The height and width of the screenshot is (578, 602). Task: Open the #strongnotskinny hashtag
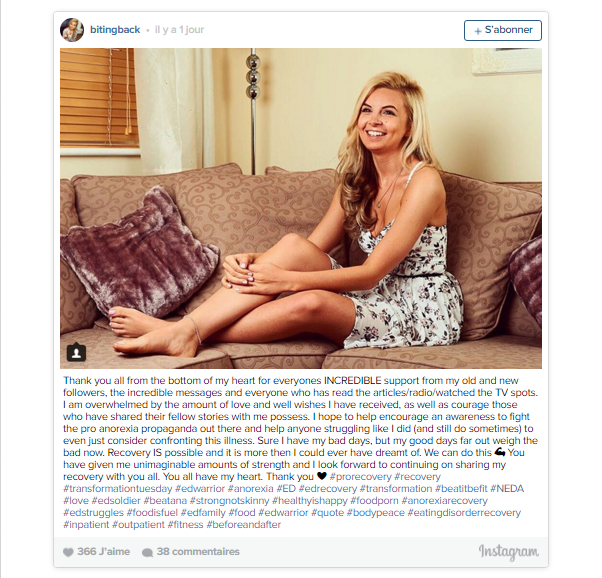(229, 501)
